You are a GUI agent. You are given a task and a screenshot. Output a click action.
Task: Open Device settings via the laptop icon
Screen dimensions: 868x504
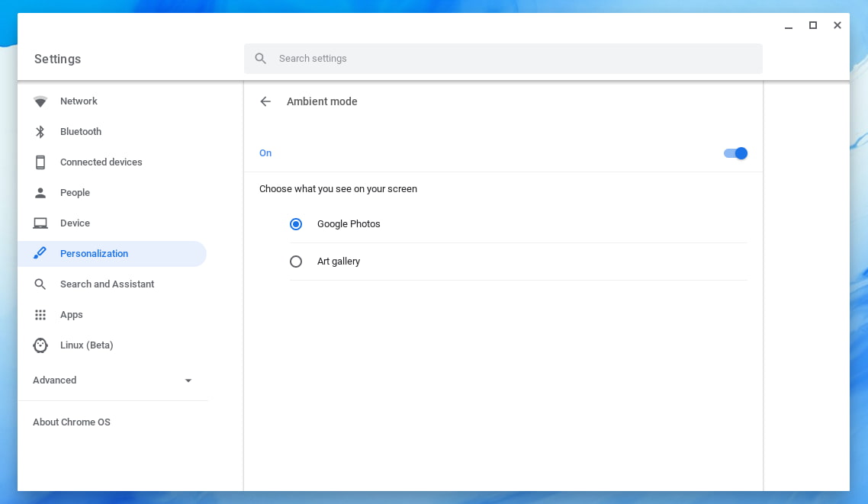coord(40,223)
